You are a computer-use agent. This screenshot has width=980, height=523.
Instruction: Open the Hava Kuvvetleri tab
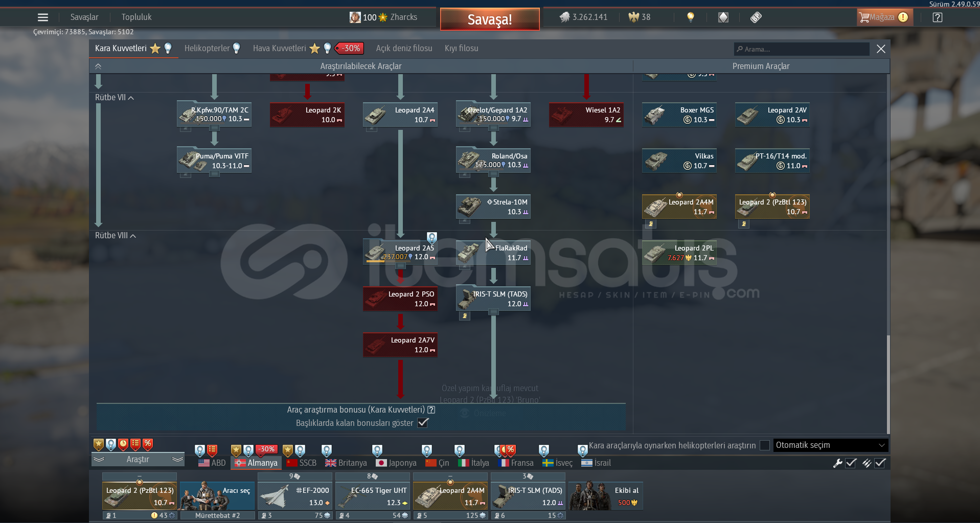pyautogui.click(x=279, y=49)
